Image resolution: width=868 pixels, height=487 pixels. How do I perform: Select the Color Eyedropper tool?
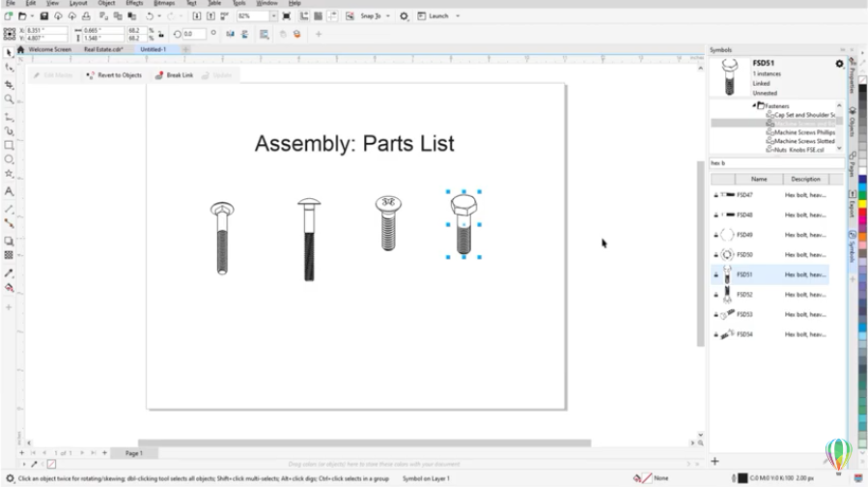click(9, 273)
